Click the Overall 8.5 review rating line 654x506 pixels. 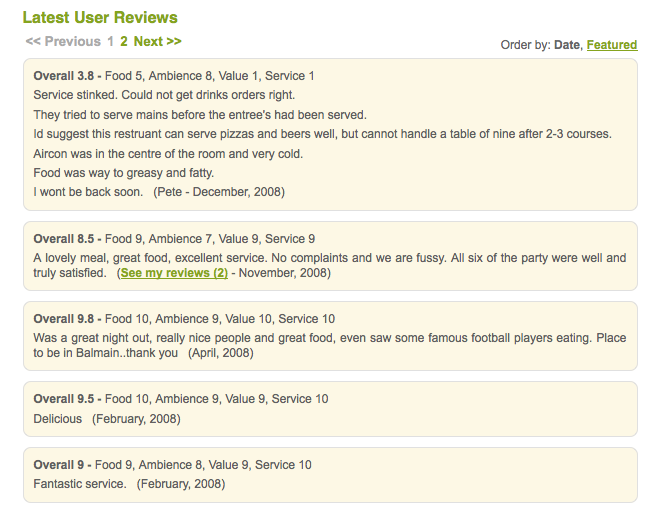[x=174, y=239]
